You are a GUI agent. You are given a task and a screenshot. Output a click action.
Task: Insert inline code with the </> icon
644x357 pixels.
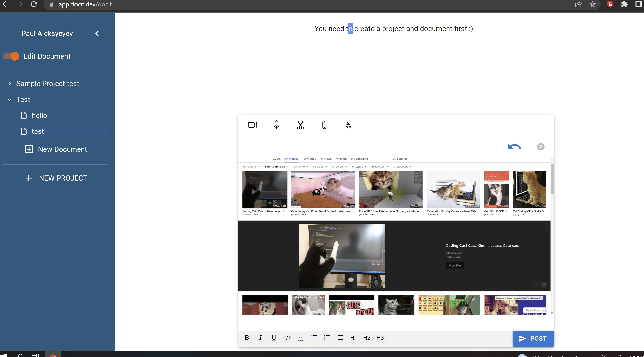coord(287,337)
